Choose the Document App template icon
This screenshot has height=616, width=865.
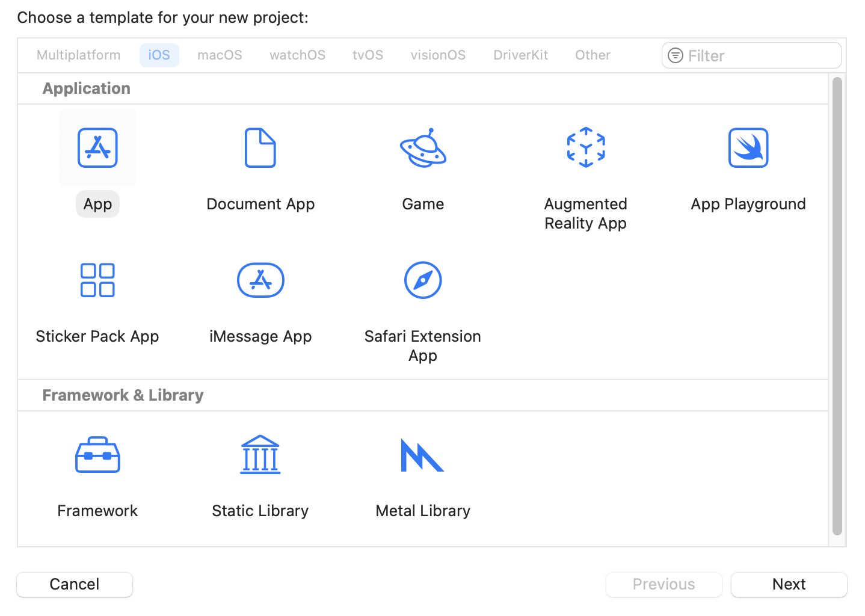click(260, 147)
